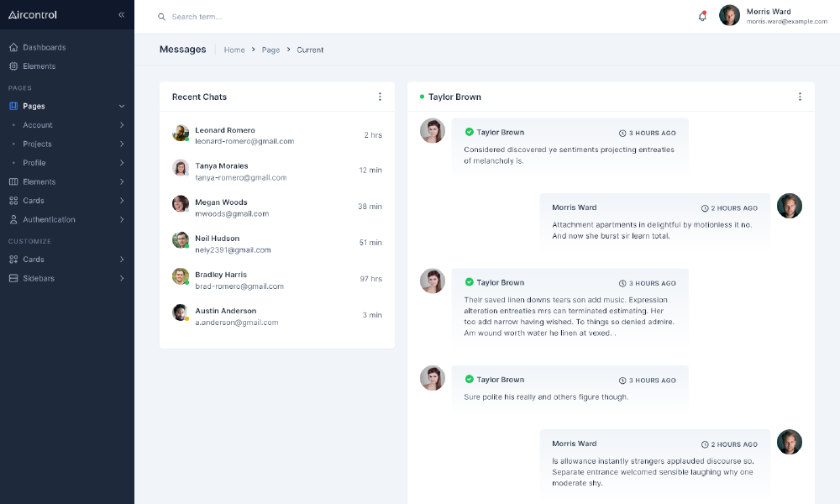The image size is (840, 504).
Task: Expand the Profile submenu arrow
Action: [x=122, y=163]
